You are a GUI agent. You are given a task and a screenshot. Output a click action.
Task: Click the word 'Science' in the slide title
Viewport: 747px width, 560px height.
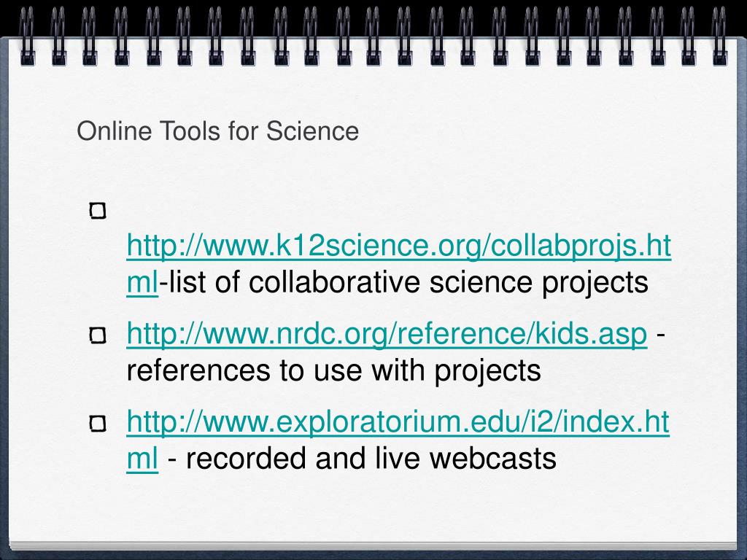tap(312, 131)
